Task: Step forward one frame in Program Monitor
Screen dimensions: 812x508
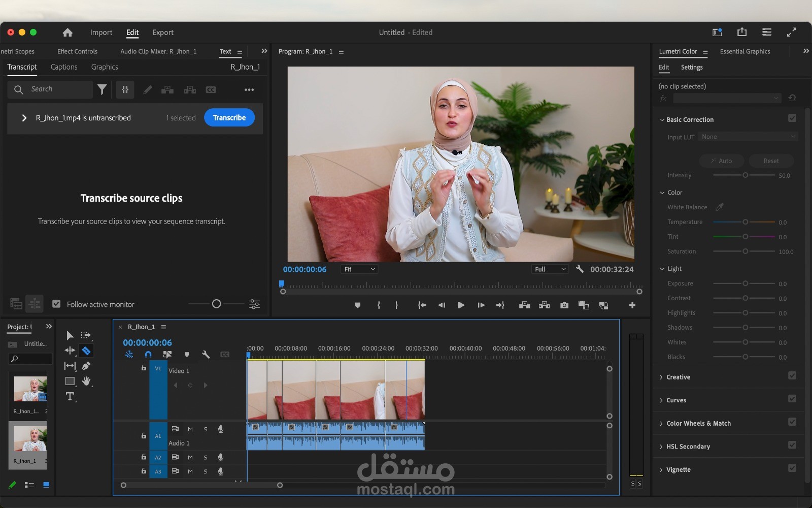Action: (x=481, y=305)
